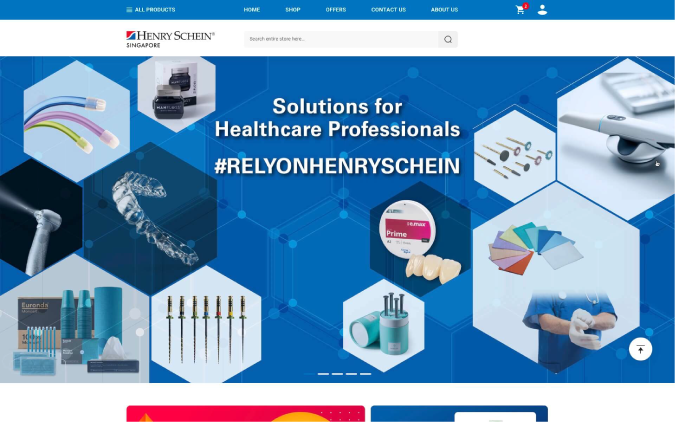
Task: Click the back-to-top arrow button
Action: (640, 349)
